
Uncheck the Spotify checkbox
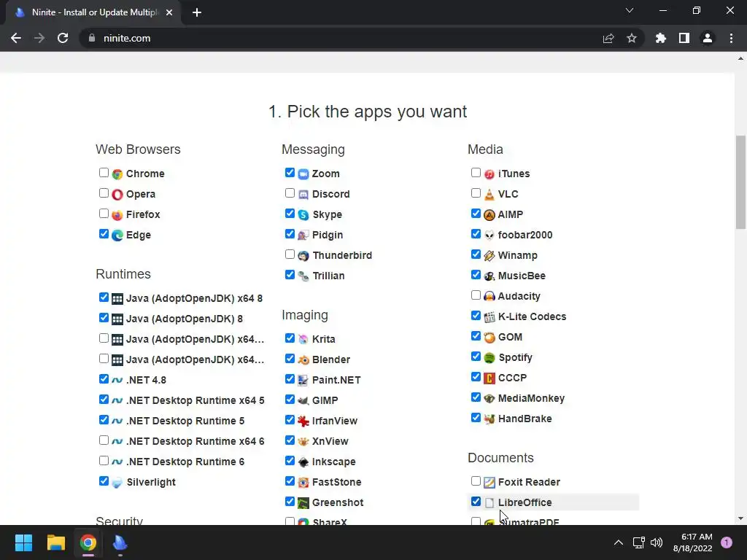pyautogui.click(x=476, y=356)
